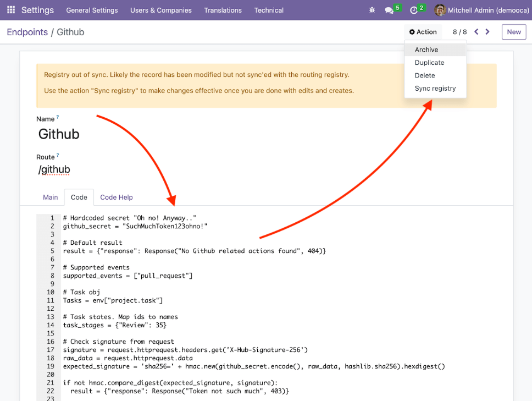The height and width of the screenshot is (401, 532).
Task: Choose Sync registry action
Action: [x=435, y=88]
